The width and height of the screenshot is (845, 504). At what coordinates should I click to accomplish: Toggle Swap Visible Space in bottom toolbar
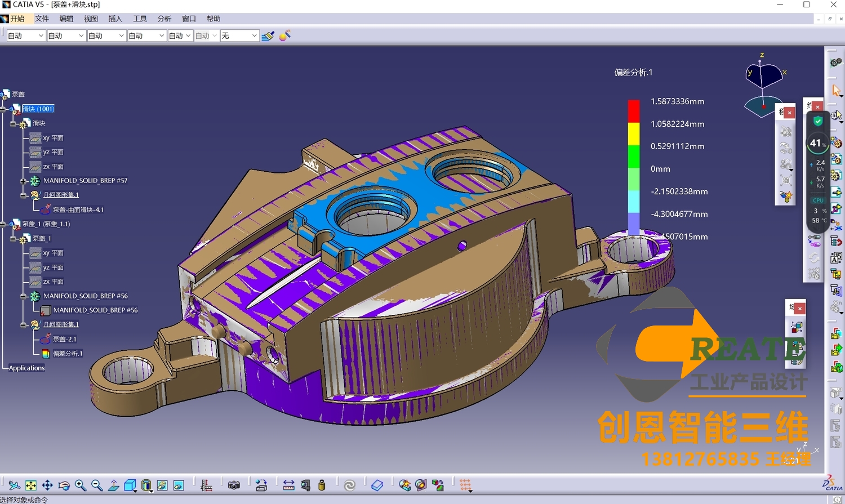coord(179,485)
